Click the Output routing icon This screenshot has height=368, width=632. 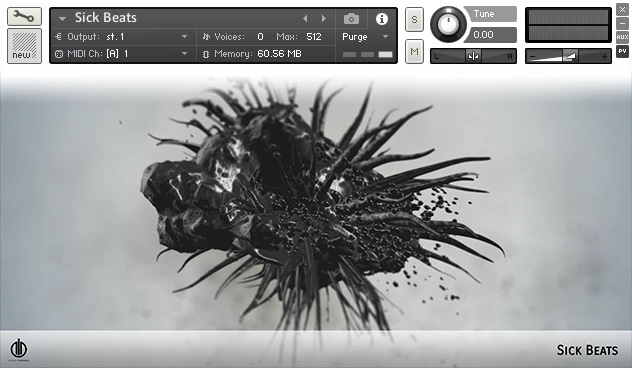click(x=58, y=37)
